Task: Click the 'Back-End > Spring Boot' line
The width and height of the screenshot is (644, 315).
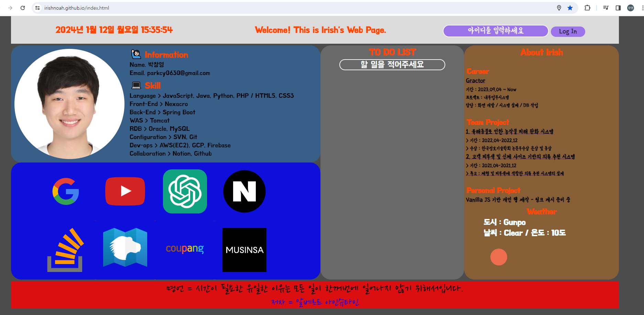Action: pos(162,112)
